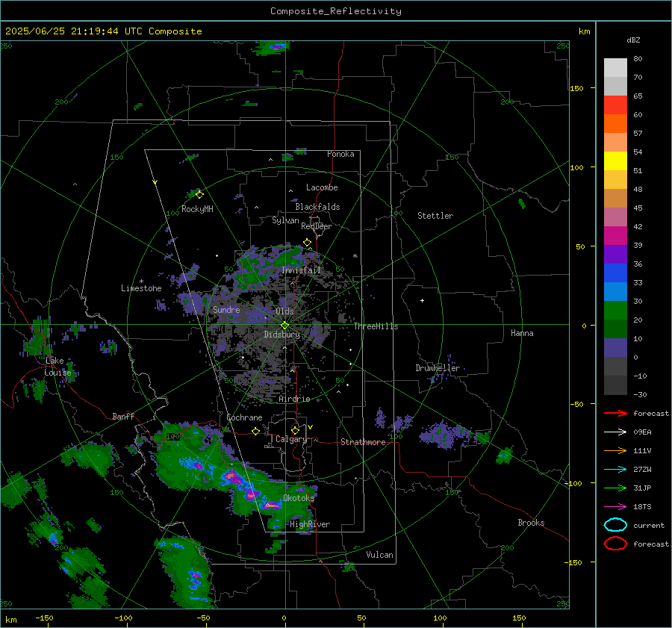Click the white 09EA arrow legend icon
This screenshot has width=672, height=628.
(615, 432)
